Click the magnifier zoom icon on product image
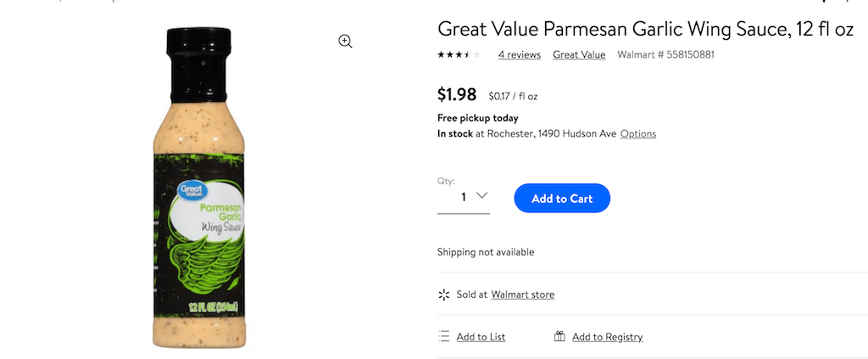Screen dimensions: 868x359 [x=345, y=42]
